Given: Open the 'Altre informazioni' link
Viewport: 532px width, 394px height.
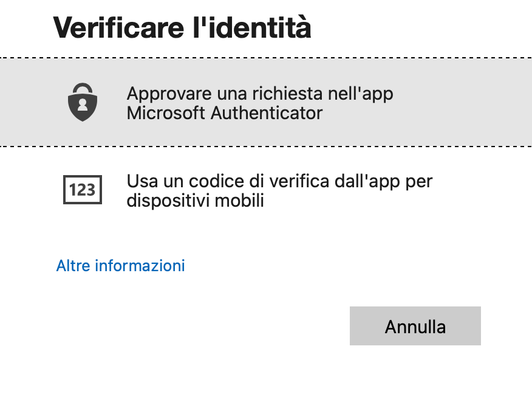Looking at the screenshot, I should click(x=120, y=266).
